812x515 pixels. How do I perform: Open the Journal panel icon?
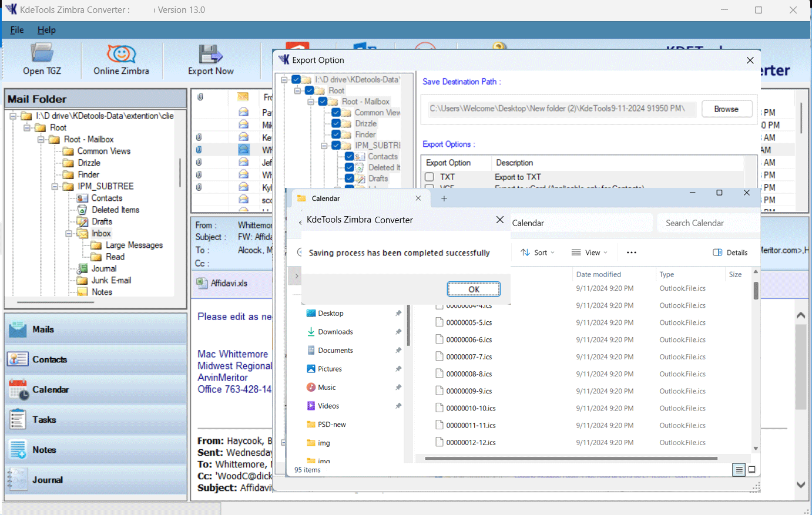point(18,480)
